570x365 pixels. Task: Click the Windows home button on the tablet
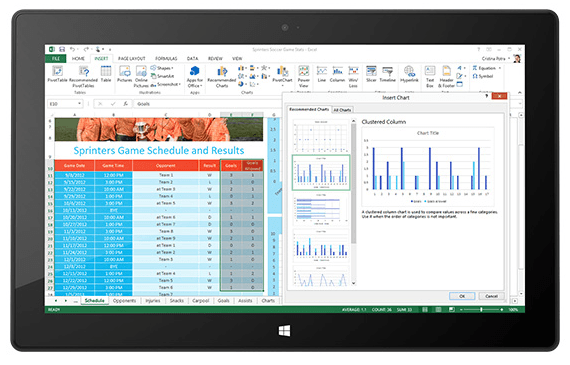click(285, 330)
